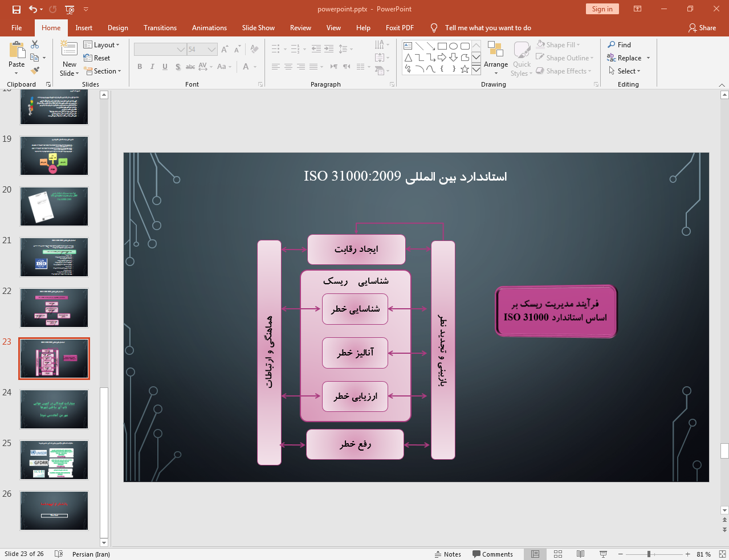Click the Arrange button
The height and width of the screenshot is (560, 729).
click(x=496, y=57)
